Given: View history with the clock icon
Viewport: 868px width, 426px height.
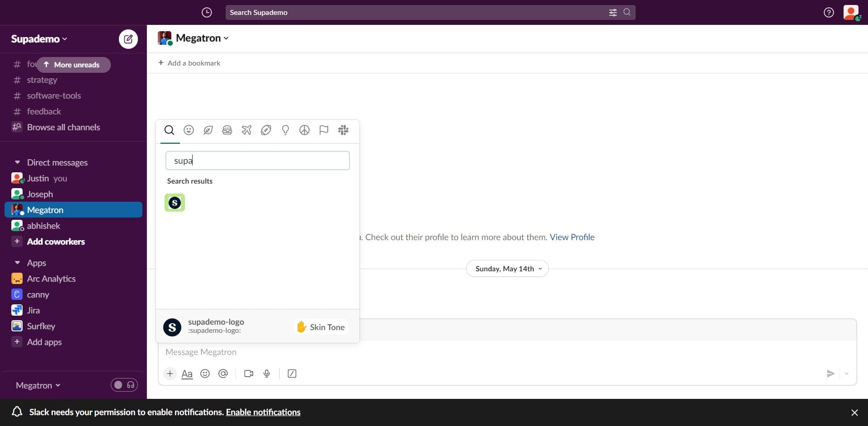Looking at the screenshot, I should pyautogui.click(x=207, y=12).
